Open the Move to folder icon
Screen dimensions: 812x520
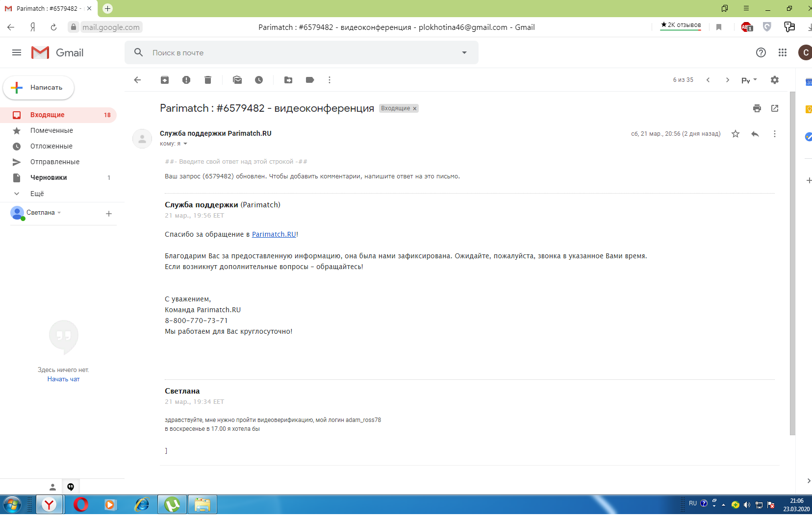point(288,80)
